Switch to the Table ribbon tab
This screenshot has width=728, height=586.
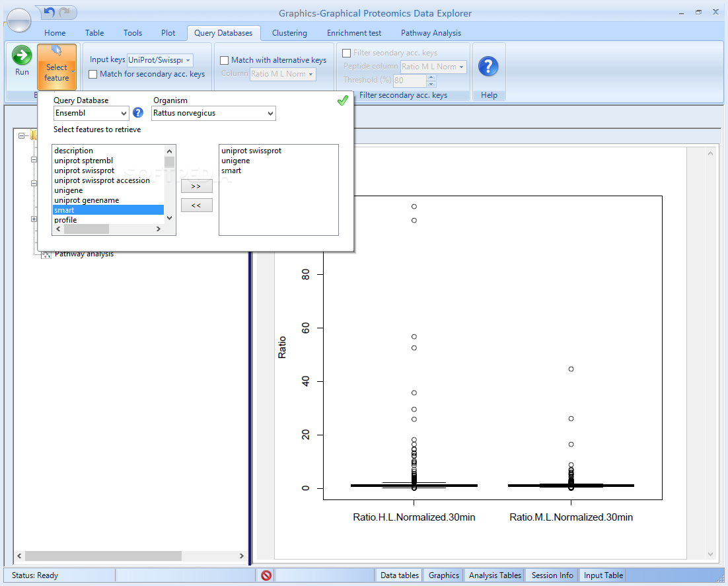click(94, 33)
